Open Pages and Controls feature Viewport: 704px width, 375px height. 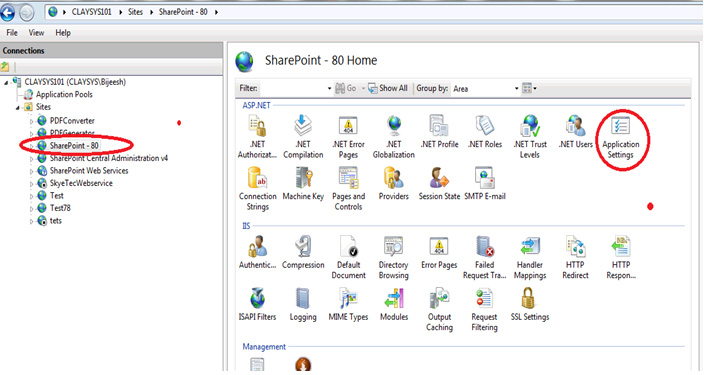pos(348,189)
